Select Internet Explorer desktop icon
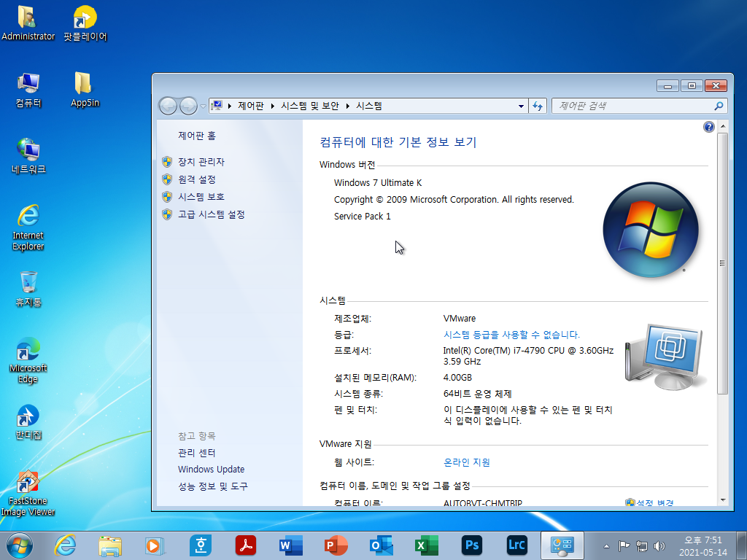 tap(28, 227)
